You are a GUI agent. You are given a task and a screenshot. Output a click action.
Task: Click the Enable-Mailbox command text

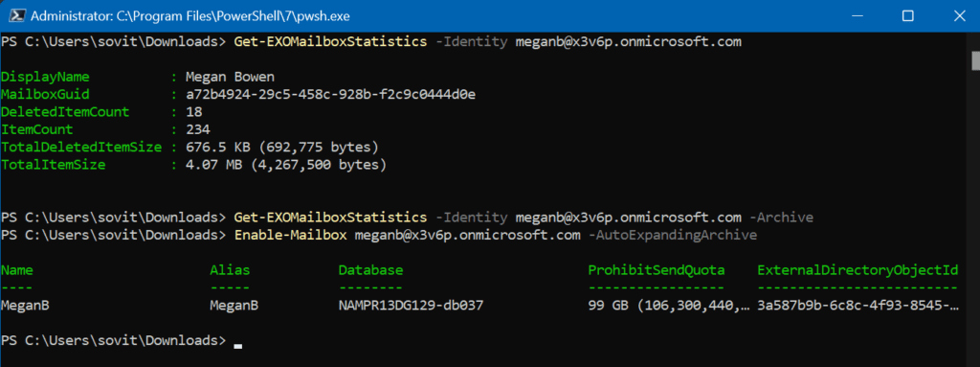coord(292,235)
